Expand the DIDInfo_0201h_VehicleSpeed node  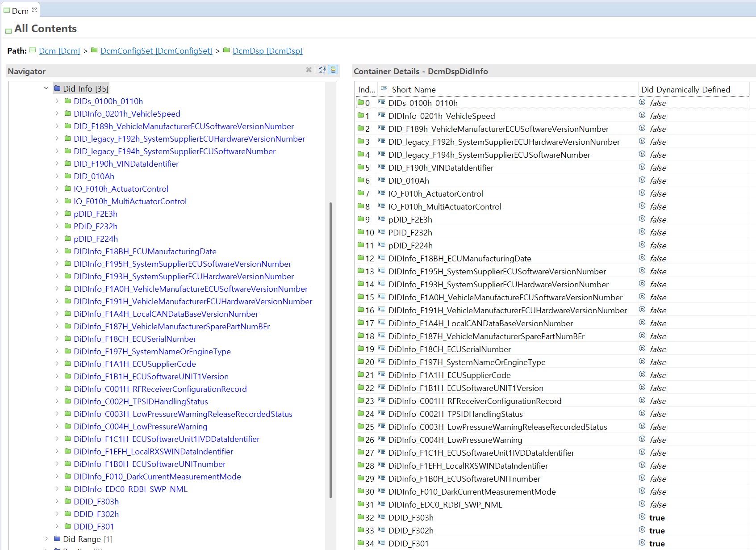pyautogui.click(x=57, y=113)
